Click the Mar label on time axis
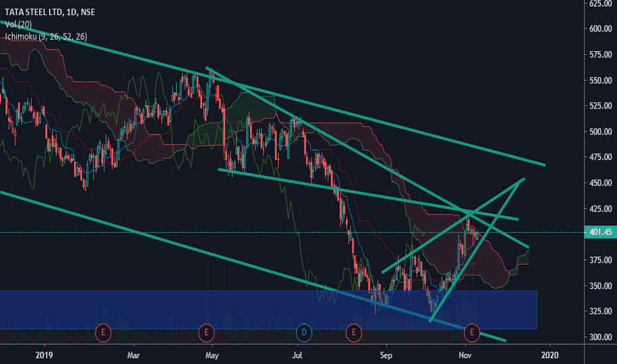 [x=133, y=355]
